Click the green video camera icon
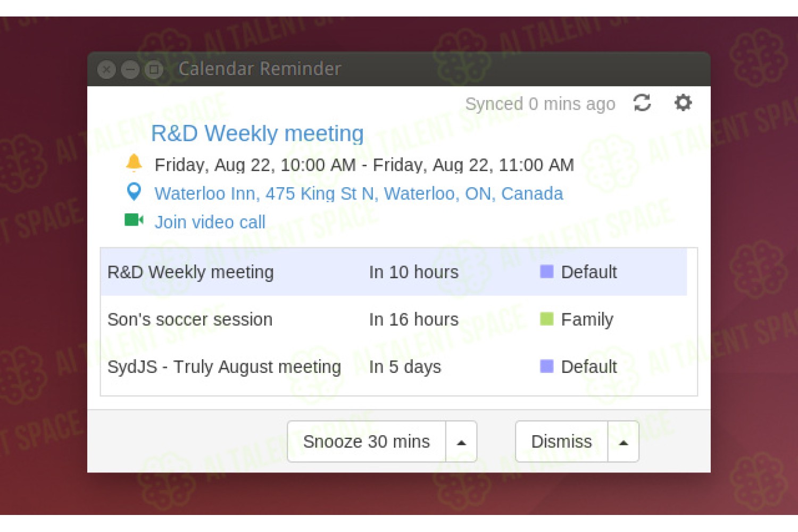Image resolution: width=798 pixels, height=532 pixels. point(134,220)
